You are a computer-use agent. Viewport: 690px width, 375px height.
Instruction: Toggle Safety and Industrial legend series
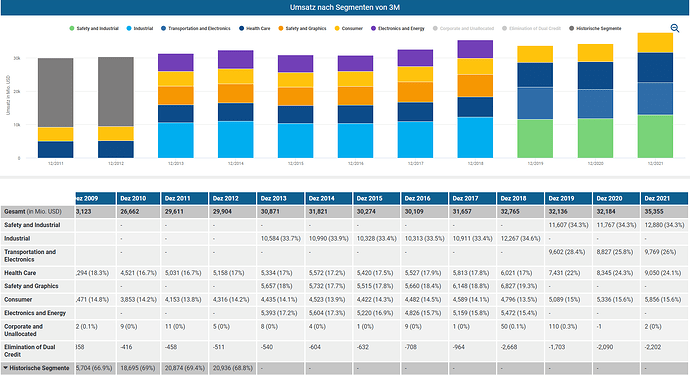[94, 28]
